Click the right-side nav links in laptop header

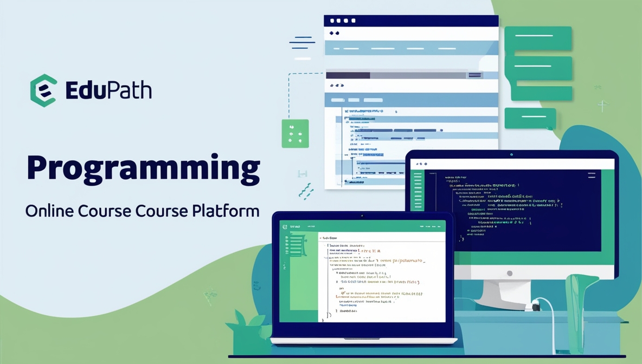click(x=431, y=226)
